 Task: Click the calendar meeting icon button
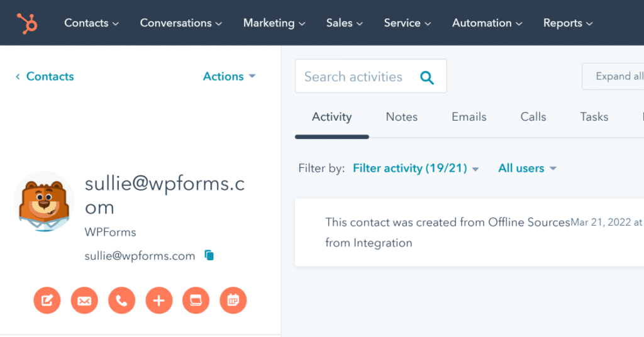tap(233, 301)
